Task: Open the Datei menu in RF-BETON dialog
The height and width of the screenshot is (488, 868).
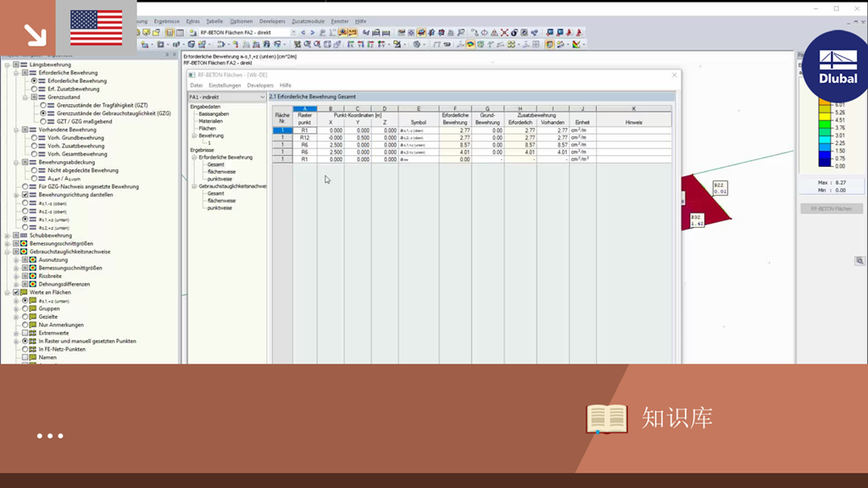Action: pos(196,86)
